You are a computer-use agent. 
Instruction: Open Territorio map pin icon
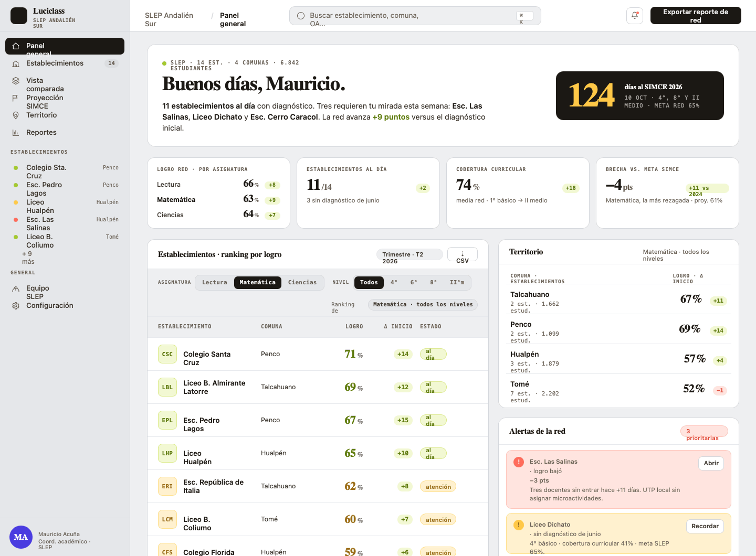16,115
